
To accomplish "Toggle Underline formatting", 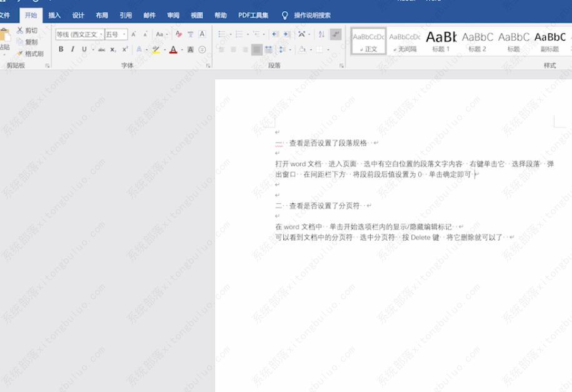I will pyautogui.click(x=84, y=49).
